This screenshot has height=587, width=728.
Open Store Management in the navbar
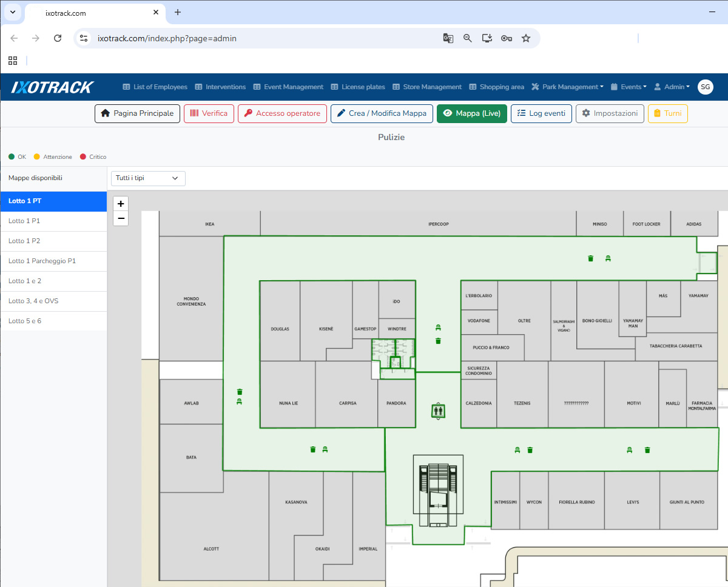(427, 87)
